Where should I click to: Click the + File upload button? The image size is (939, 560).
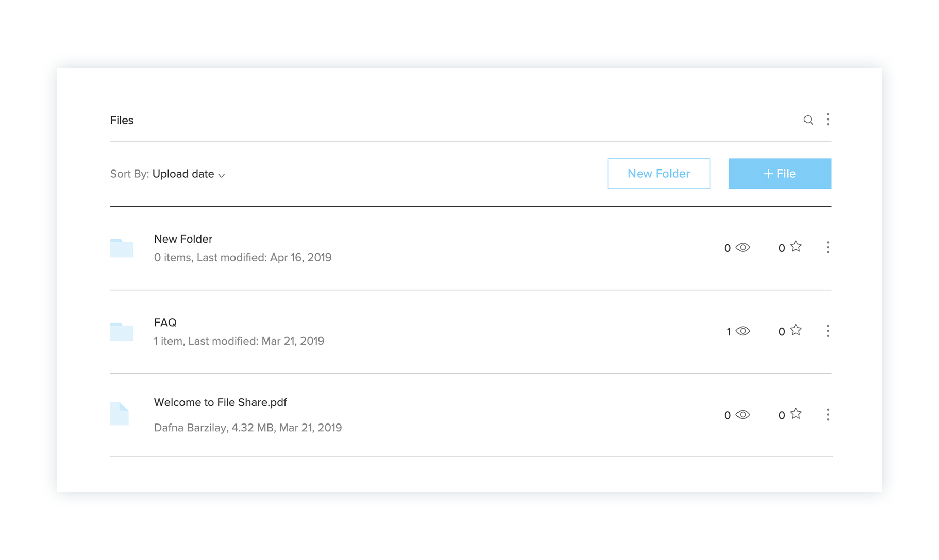click(x=780, y=174)
